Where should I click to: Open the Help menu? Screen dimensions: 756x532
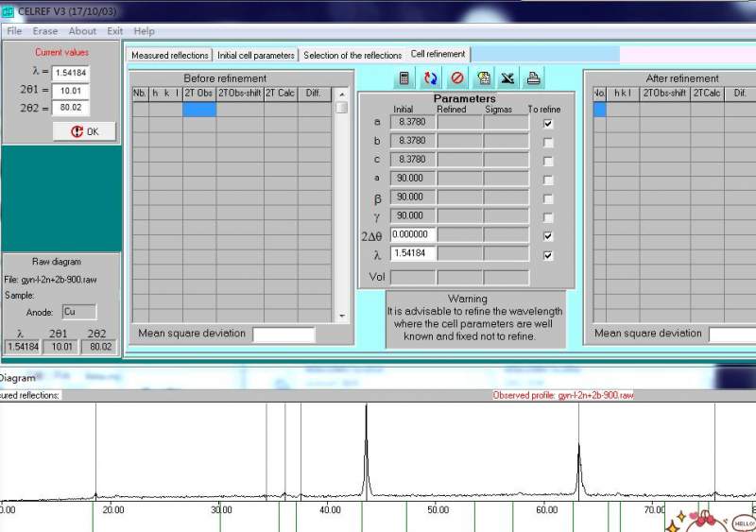click(144, 31)
